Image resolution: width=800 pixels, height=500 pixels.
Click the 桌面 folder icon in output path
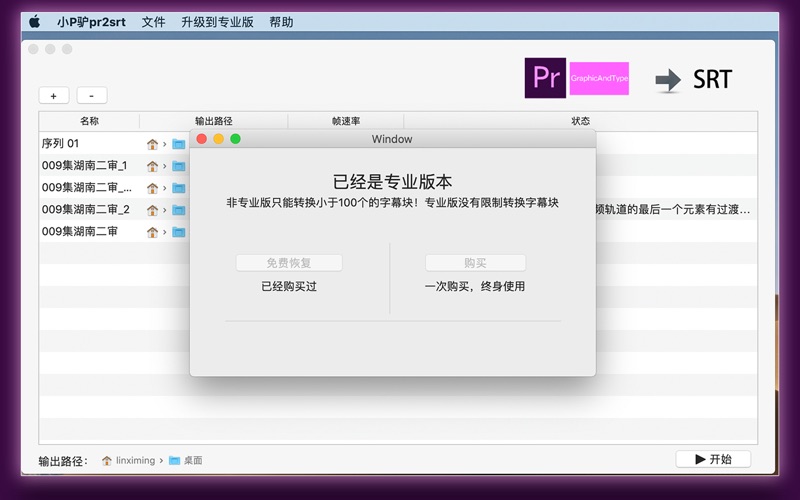(174, 461)
